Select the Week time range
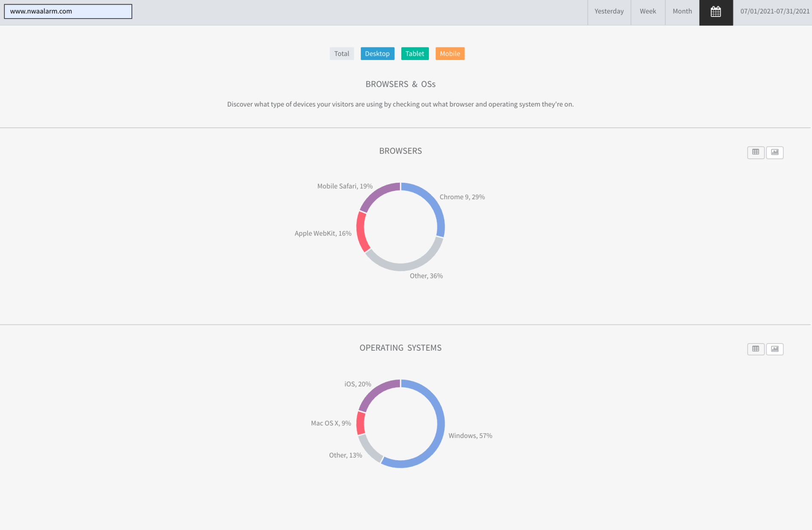The width and height of the screenshot is (812, 530). [x=647, y=11]
